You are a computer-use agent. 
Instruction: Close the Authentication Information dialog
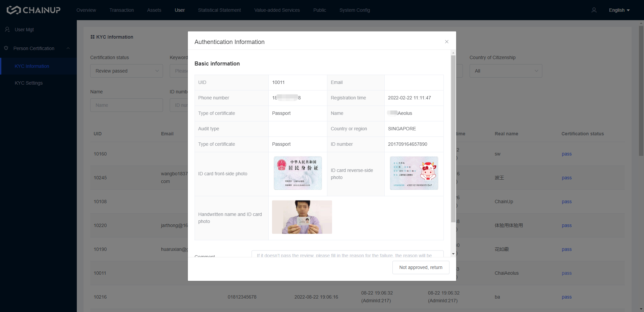pos(446,42)
